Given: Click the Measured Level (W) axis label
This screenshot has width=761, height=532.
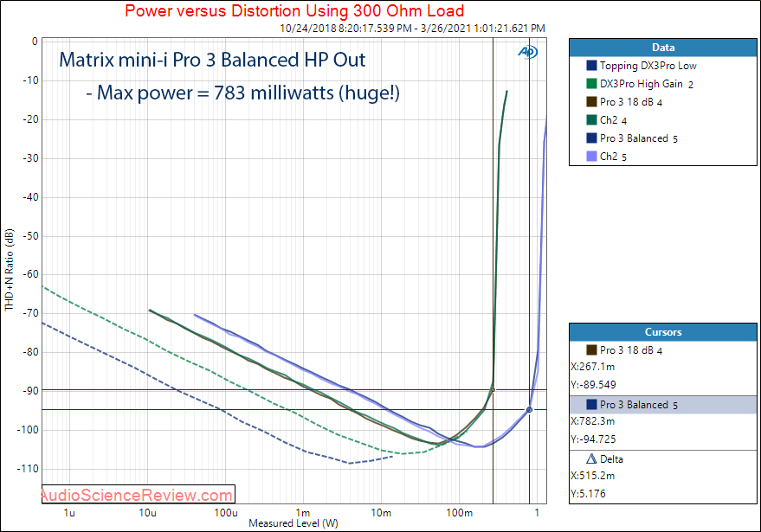Looking at the screenshot, I should [293, 523].
